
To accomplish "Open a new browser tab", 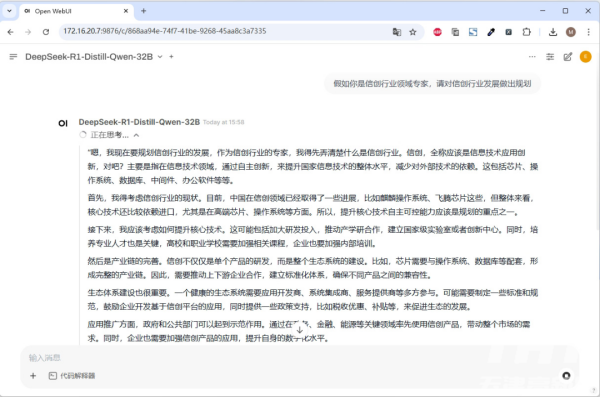I will tap(143, 11).
